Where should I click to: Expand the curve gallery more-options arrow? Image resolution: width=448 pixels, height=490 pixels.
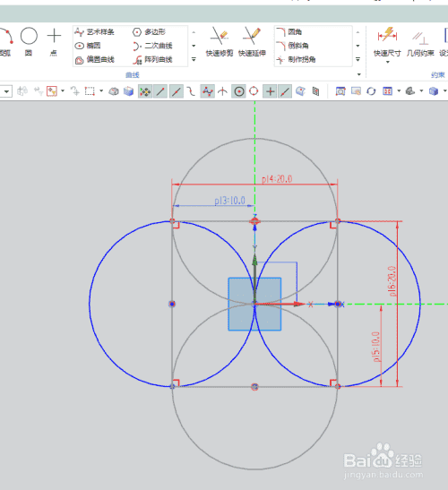pos(194,59)
